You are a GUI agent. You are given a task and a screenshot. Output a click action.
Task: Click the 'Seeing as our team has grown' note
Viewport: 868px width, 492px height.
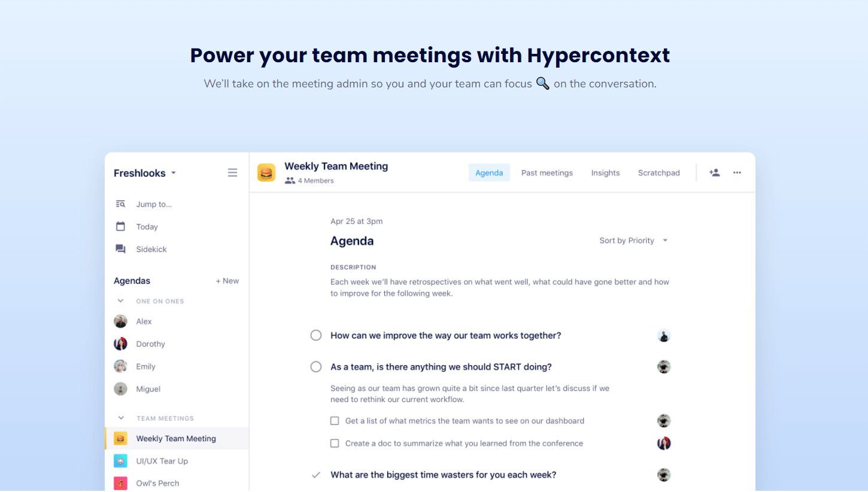pos(470,394)
